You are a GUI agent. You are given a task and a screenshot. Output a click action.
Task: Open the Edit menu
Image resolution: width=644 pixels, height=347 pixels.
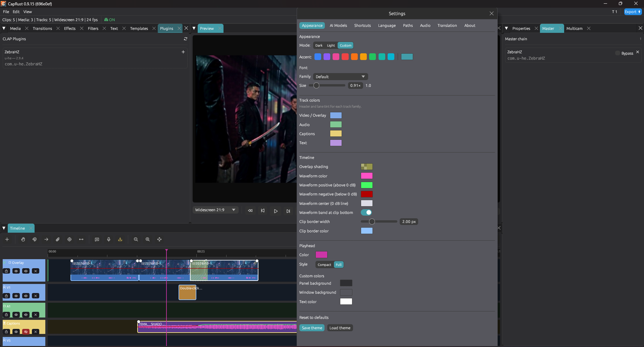click(x=16, y=12)
